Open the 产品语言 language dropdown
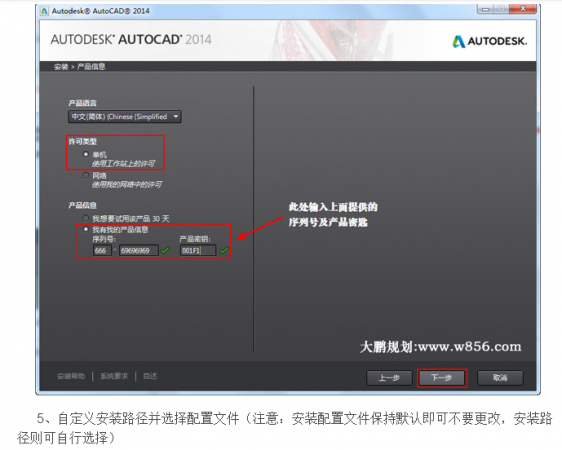Viewport: 562px width, 450px height. (125, 117)
